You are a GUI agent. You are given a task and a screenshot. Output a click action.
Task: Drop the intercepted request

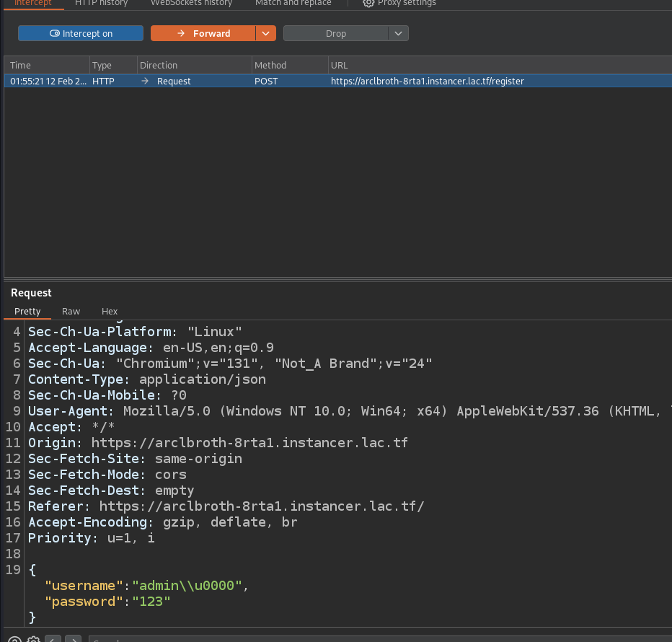335,33
